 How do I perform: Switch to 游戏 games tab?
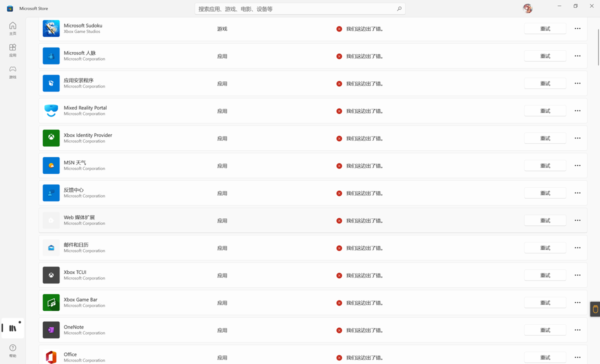(13, 72)
